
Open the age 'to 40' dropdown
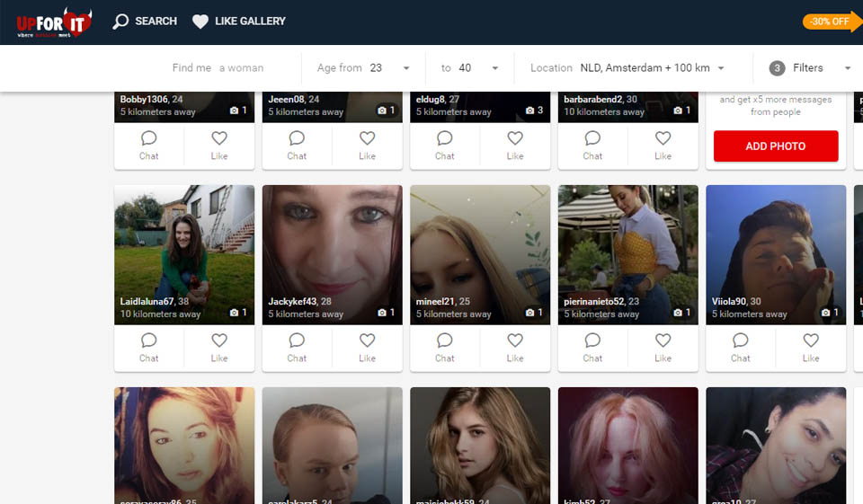(x=468, y=68)
